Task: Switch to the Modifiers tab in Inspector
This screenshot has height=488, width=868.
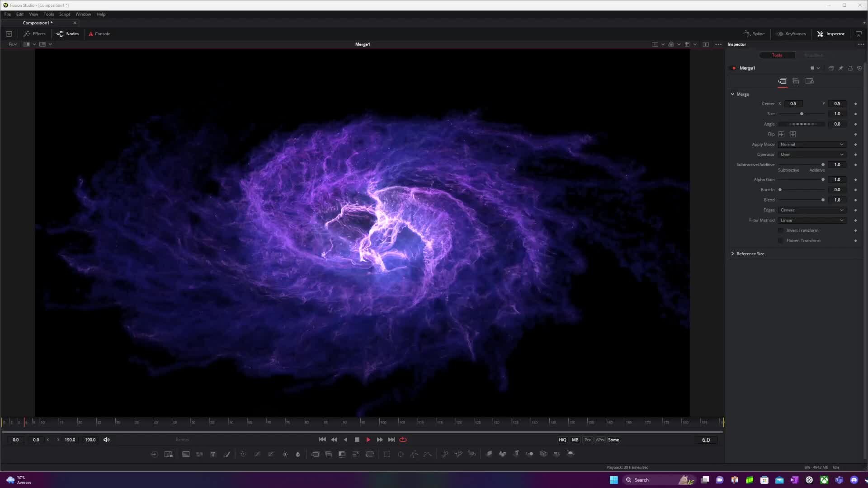Action: coord(813,55)
